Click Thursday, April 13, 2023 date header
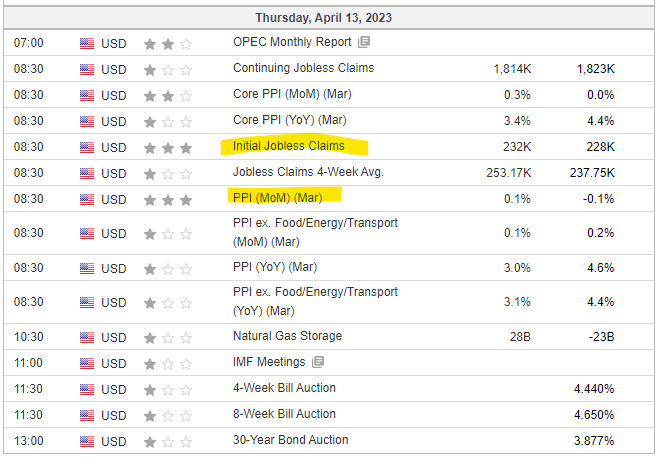 point(324,18)
